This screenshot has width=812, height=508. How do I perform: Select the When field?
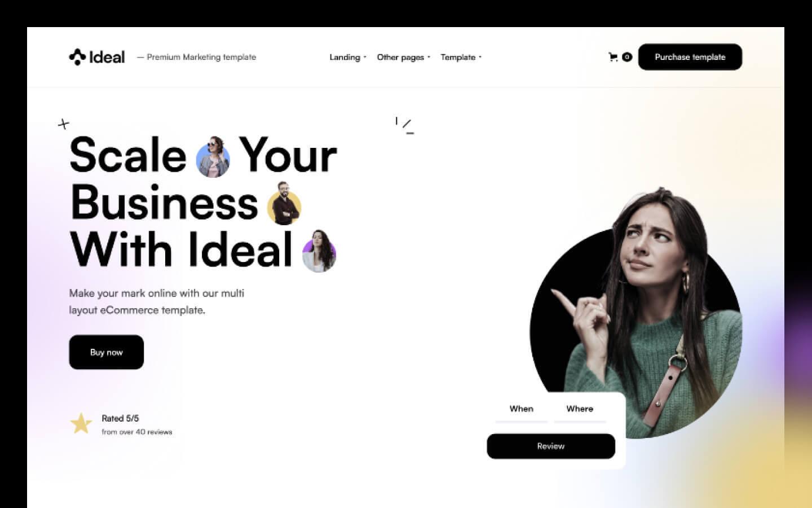[x=522, y=411]
